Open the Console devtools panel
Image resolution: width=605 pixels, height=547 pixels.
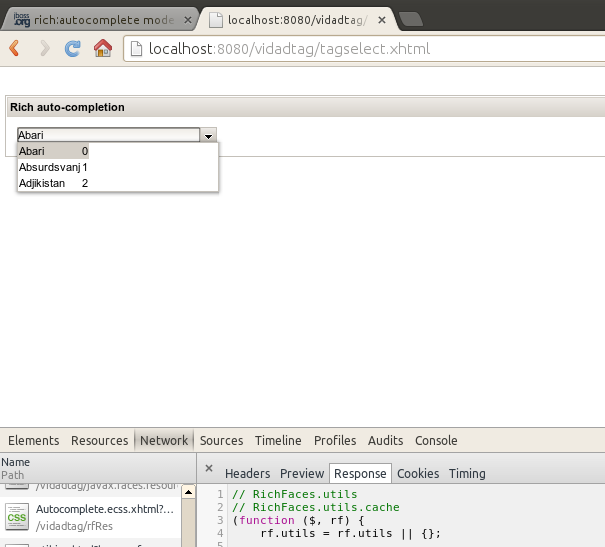point(436,441)
